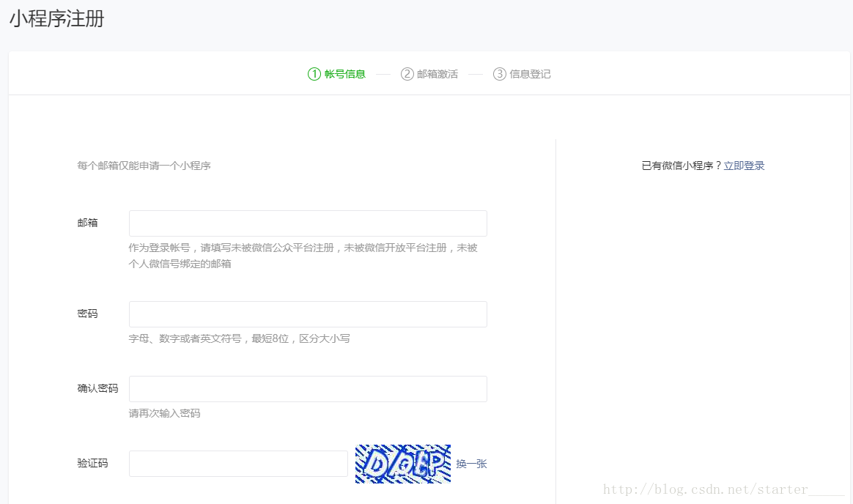Select step 3 信息登记 tab
The height and width of the screenshot is (504, 853).
coord(522,74)
